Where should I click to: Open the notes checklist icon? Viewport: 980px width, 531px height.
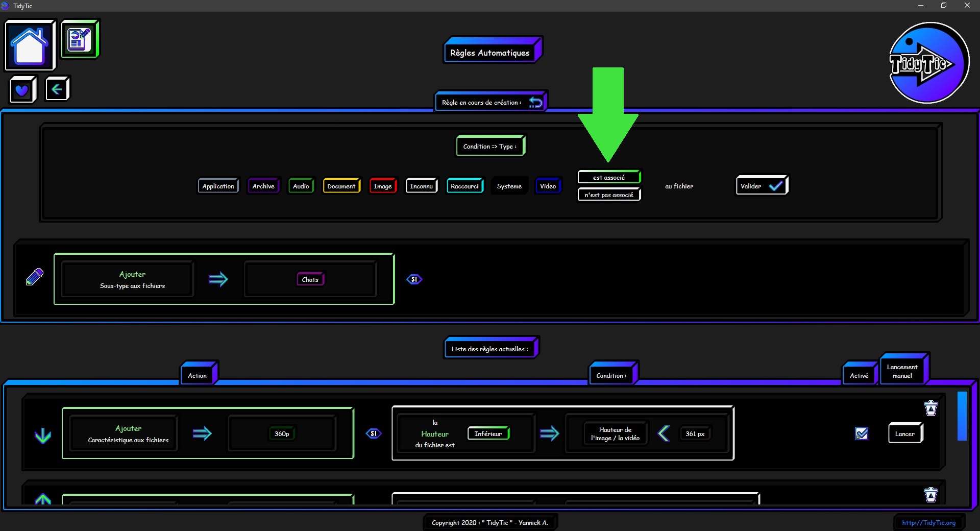point(80,39)
